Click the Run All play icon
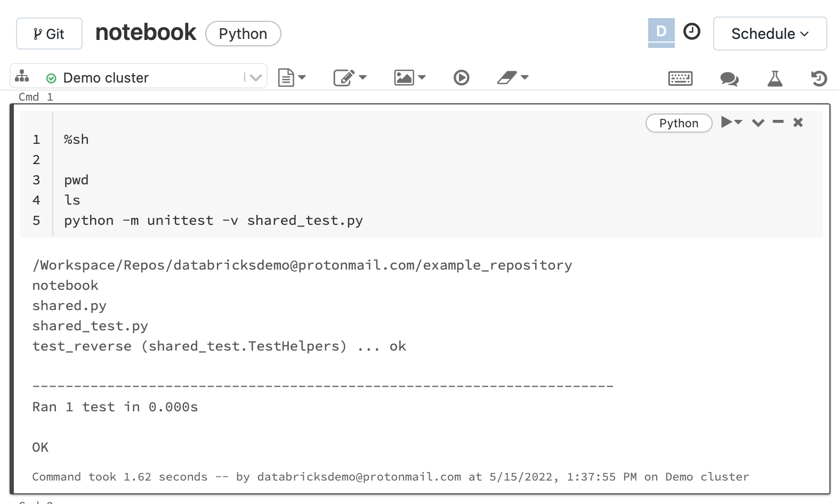839x504 pixels. click(x=461, y=78)
